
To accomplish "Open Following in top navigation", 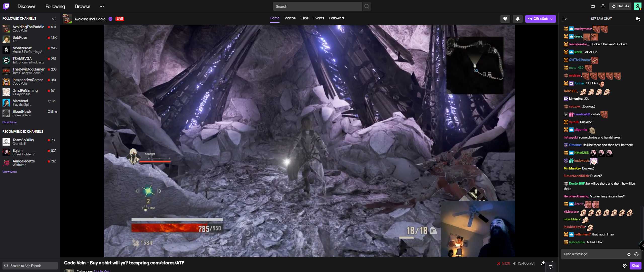I will 55,6.
